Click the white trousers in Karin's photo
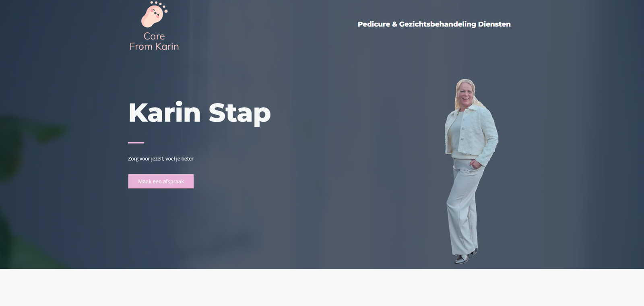This screenshot has height=306, width=644. [x=465, y=205]
